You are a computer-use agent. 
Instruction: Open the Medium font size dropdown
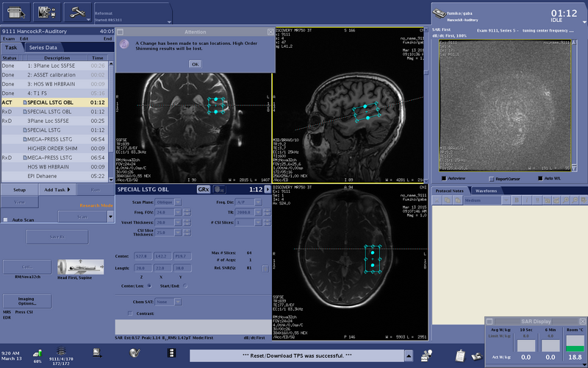(x=506, y=200)
